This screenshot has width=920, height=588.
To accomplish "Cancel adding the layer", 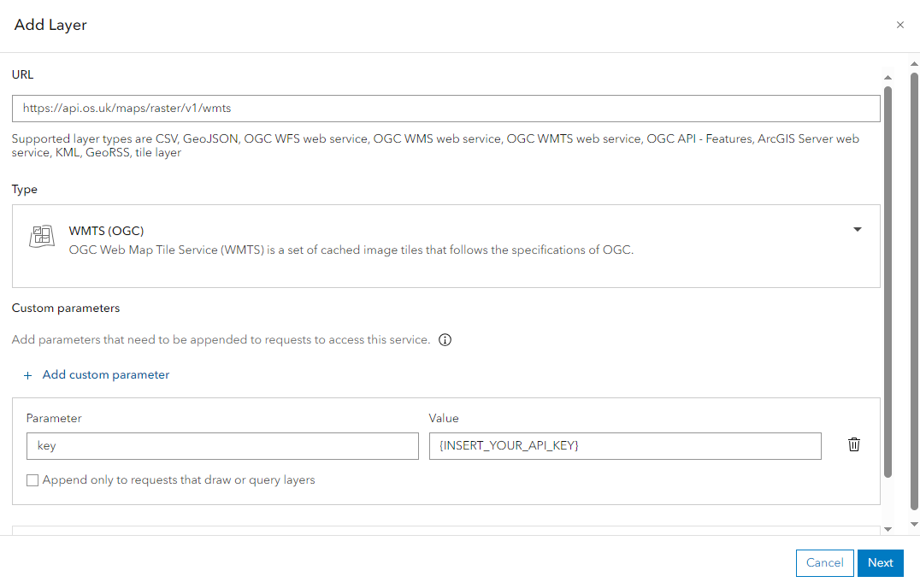I will click(x=824, y=562).
